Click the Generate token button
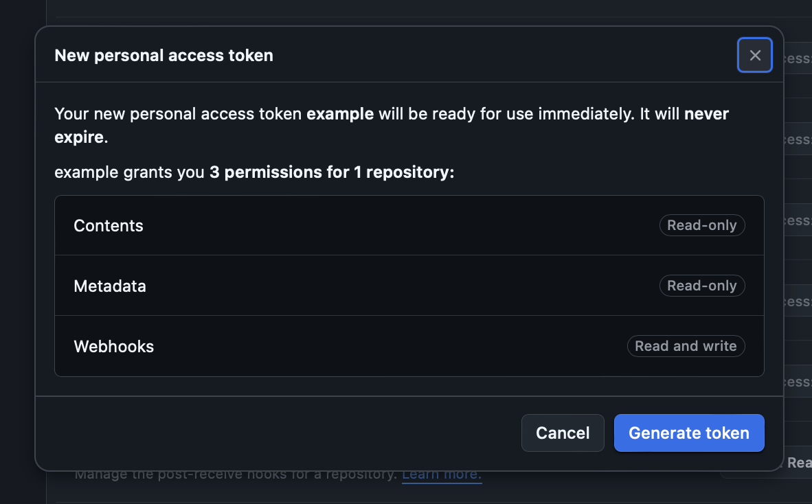The width and height of the screenshot is (812, 504). 689,433
